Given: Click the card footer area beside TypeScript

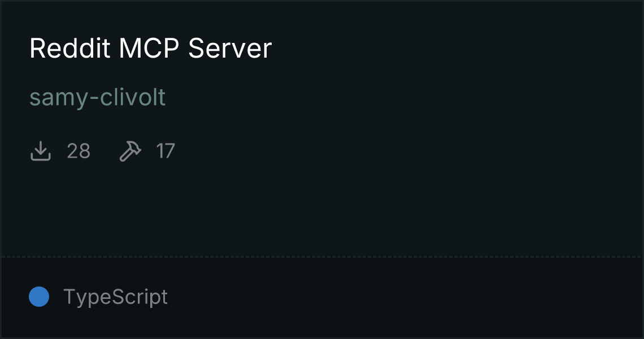Looking at the screenshot, I should 402,297.
